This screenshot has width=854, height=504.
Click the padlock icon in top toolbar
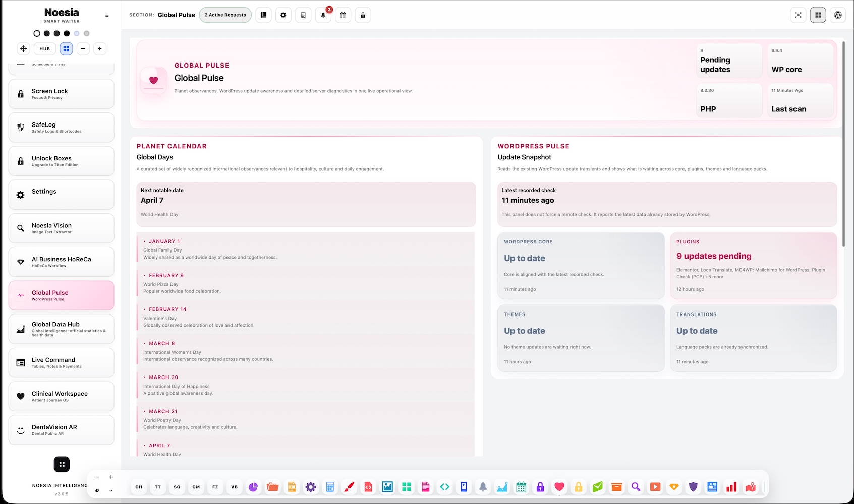tap(363, 15)
